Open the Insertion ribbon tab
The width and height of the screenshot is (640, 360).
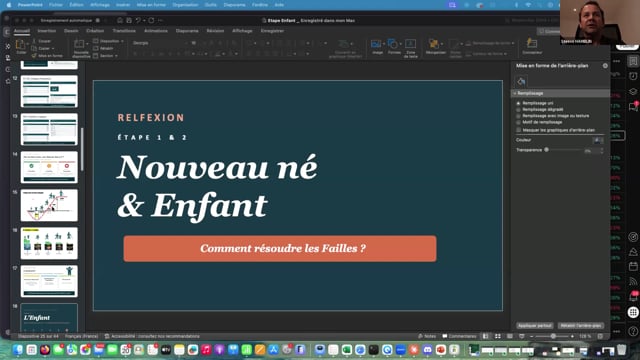click(47, 31)
